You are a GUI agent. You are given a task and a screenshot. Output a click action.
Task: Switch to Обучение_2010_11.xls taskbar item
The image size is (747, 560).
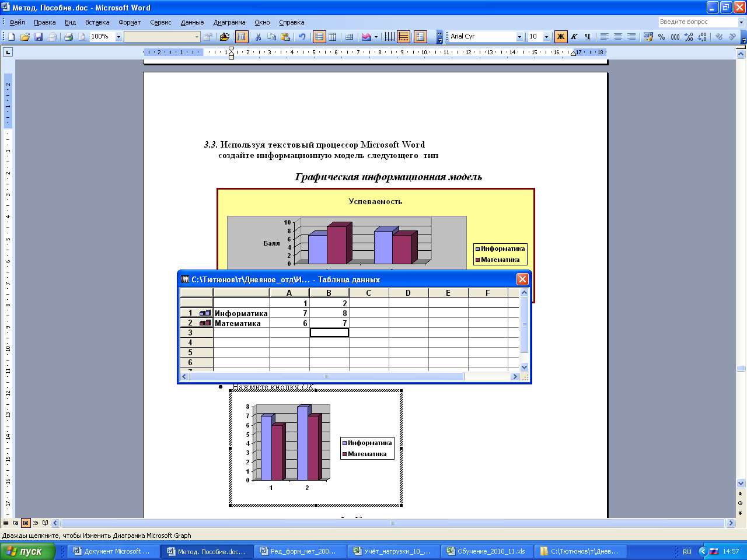[487, 551]
